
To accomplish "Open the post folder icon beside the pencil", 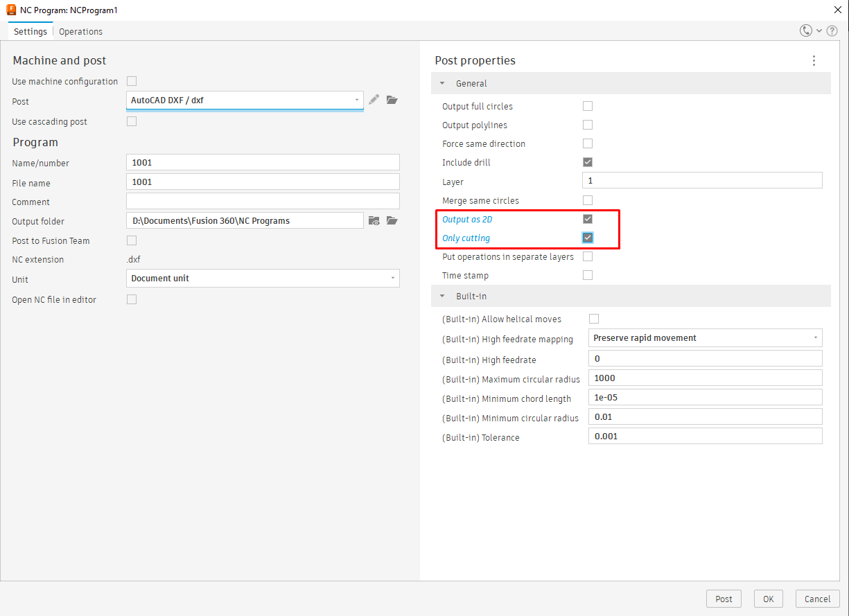I will pyautogui.click(x=392, y=100).
